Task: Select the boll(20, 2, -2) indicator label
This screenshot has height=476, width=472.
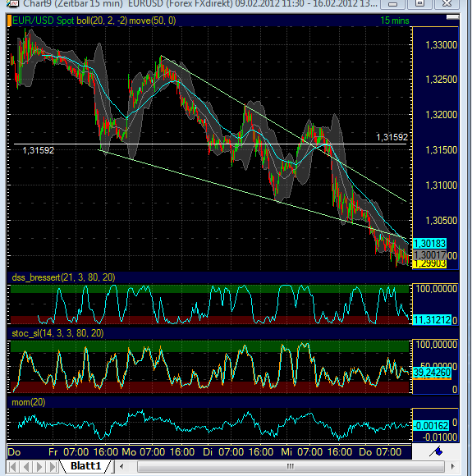Action: click(x=102, y=21)
